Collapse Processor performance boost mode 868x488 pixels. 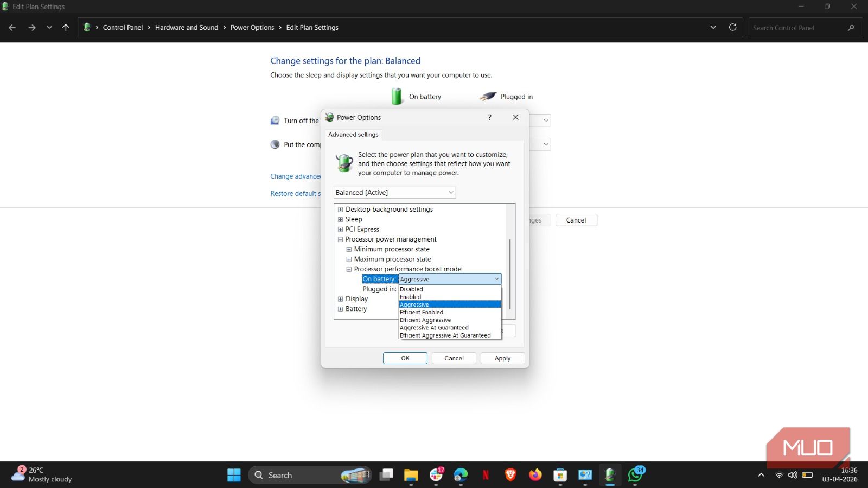coord(349,269)
